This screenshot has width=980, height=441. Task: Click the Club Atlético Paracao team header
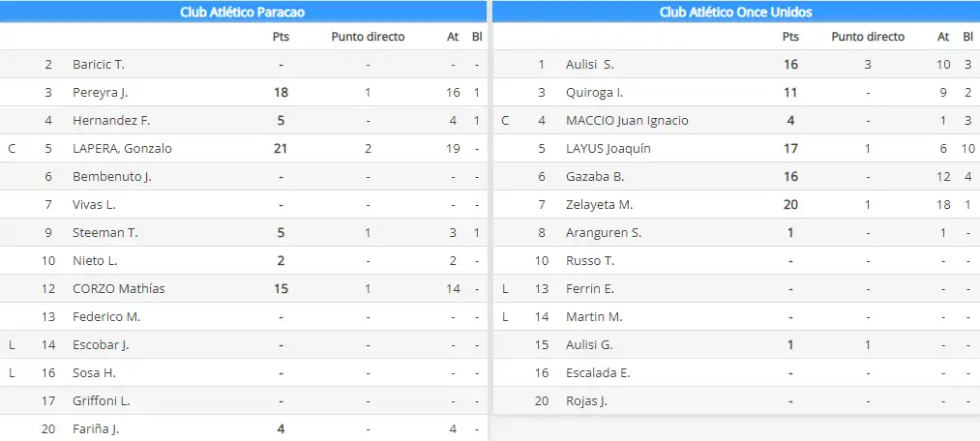[x=243, y=12]
